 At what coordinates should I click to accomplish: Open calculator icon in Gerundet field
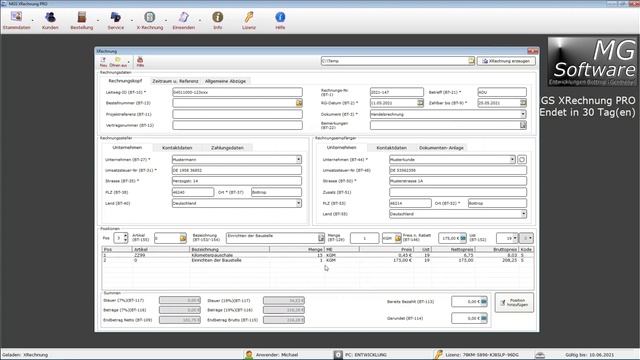coord(484,318)
